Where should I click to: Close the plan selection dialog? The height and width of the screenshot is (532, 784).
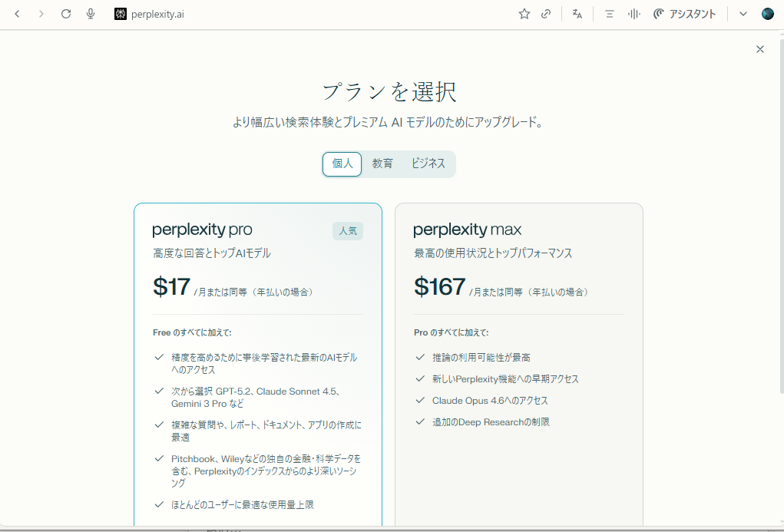click(x=760, y=49)
